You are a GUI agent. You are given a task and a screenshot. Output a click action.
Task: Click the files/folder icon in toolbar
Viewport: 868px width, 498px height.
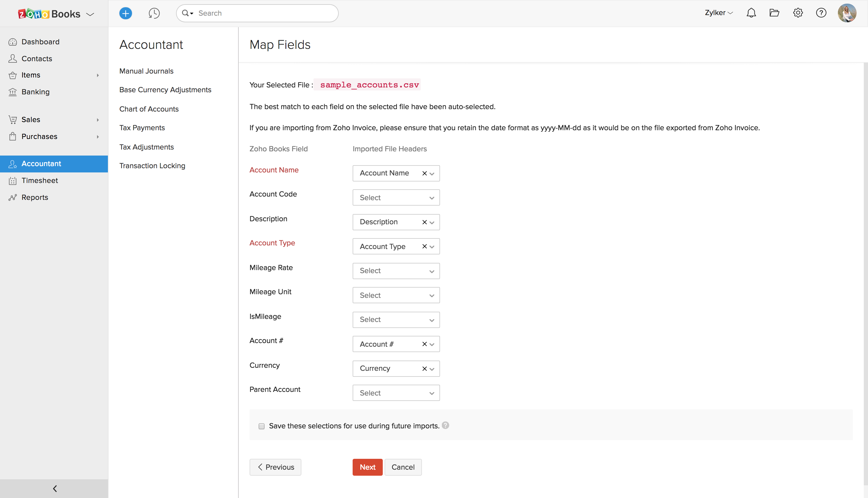(x=774, y=13)
